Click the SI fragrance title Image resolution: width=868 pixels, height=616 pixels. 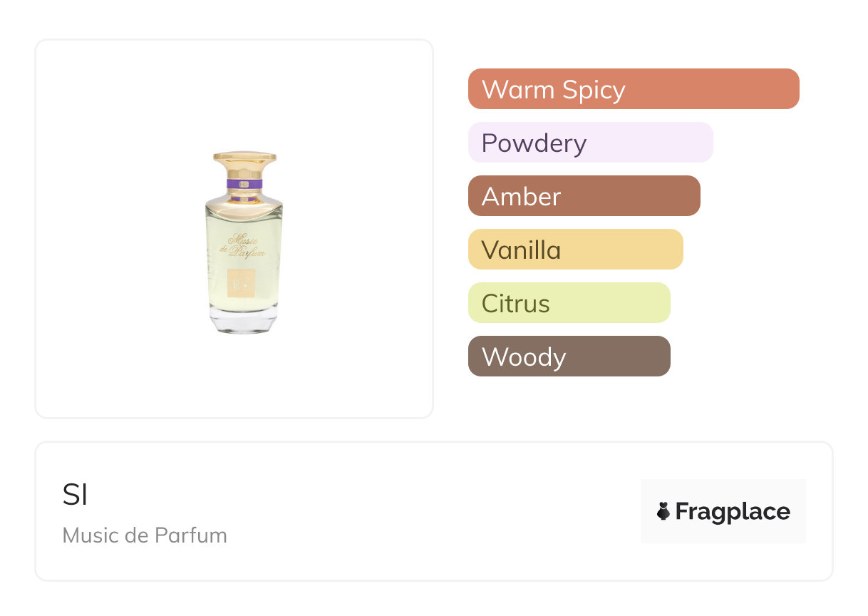(x=75, y=495)
